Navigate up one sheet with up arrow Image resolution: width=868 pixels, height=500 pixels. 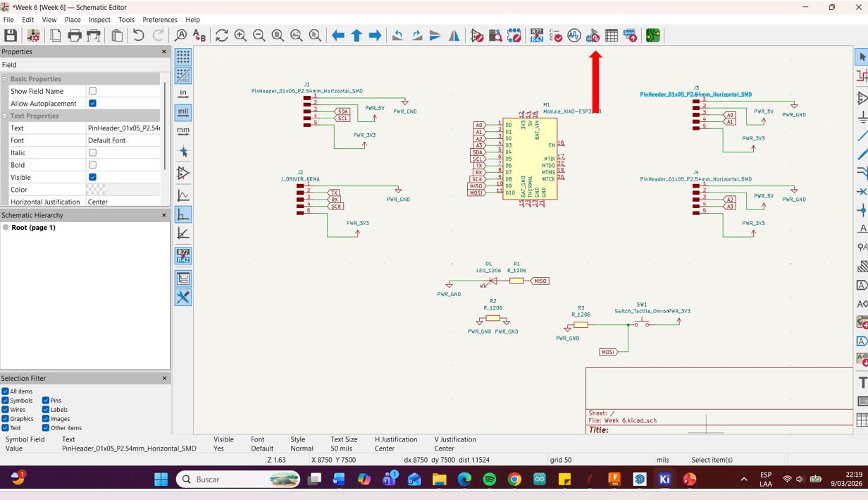click(356, 35)
